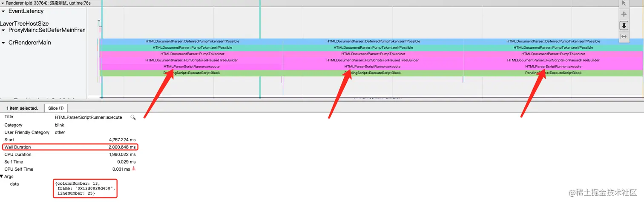644x204 pixels.
Task: Select middle RunScriptsForPausedTreeBuilder slice
Action: [x=373, y=60]
